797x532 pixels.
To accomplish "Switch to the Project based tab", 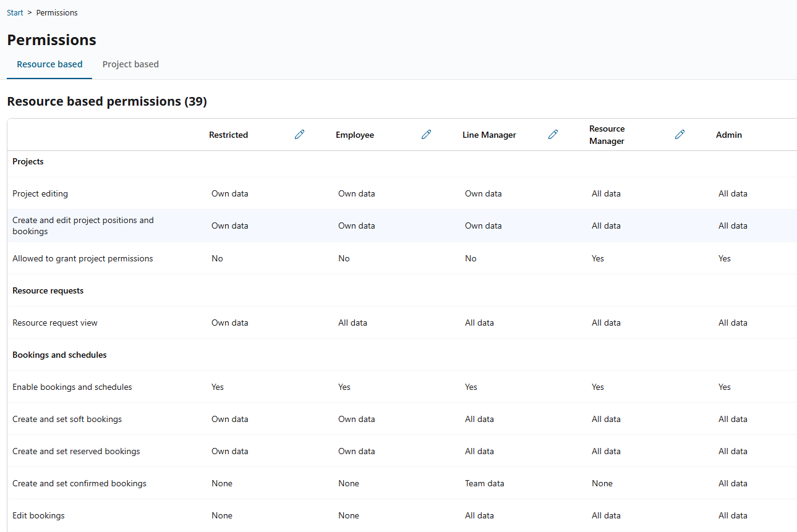I will coord(130,64).
